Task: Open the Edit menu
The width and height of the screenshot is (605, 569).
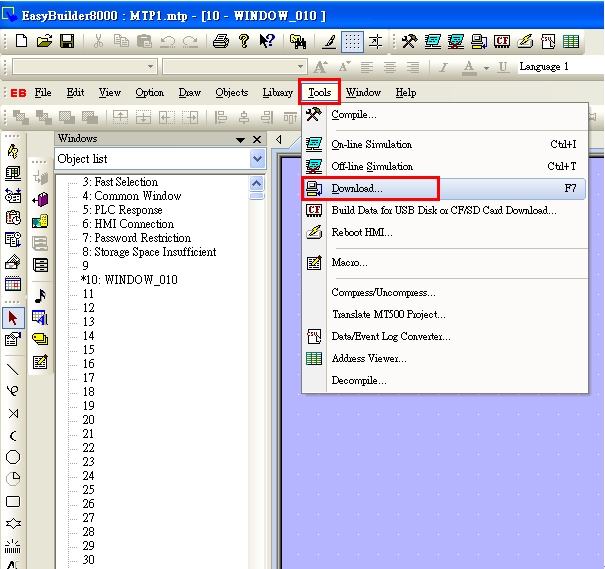Action: pyautogui.click(x=75, y=93)
